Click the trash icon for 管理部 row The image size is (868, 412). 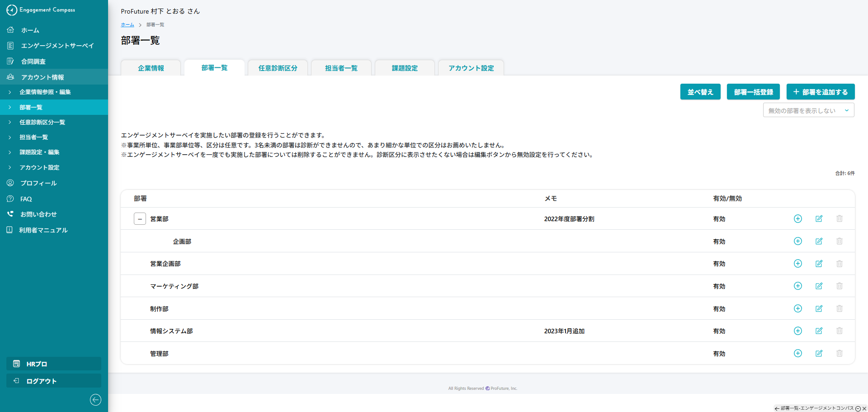pyautogui.click(x=840, y=354)
